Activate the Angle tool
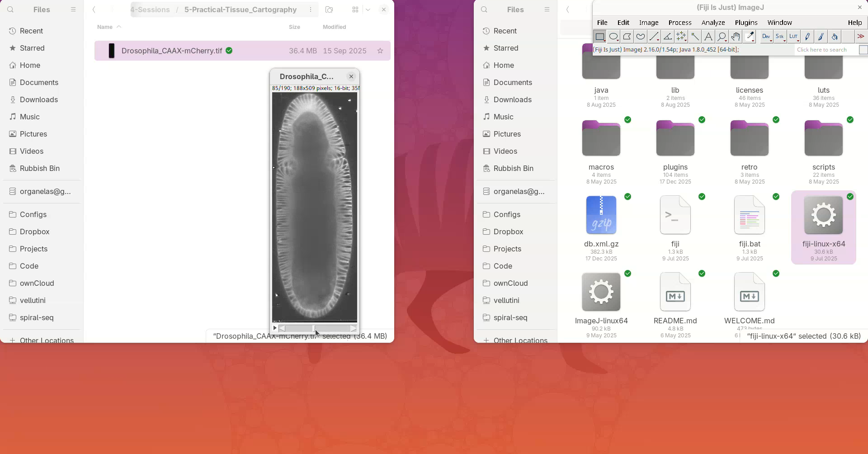Screen dimensions: 868x454 (x=668, y=37)
